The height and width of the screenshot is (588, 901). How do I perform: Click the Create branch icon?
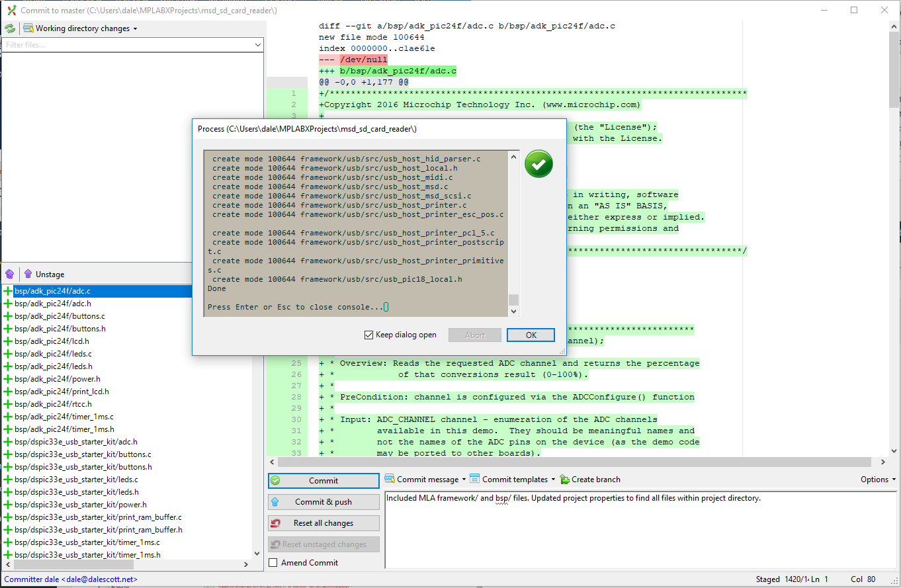[x=564, y=480]
